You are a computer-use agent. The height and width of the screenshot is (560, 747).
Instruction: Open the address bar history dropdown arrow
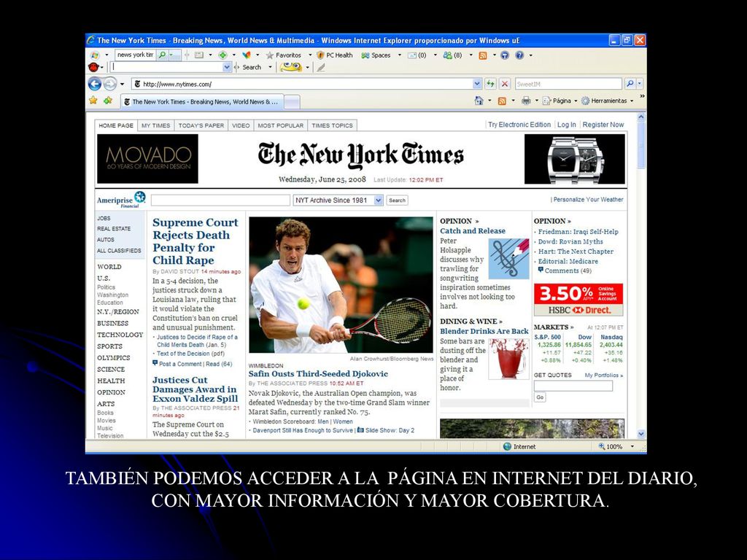477,84
